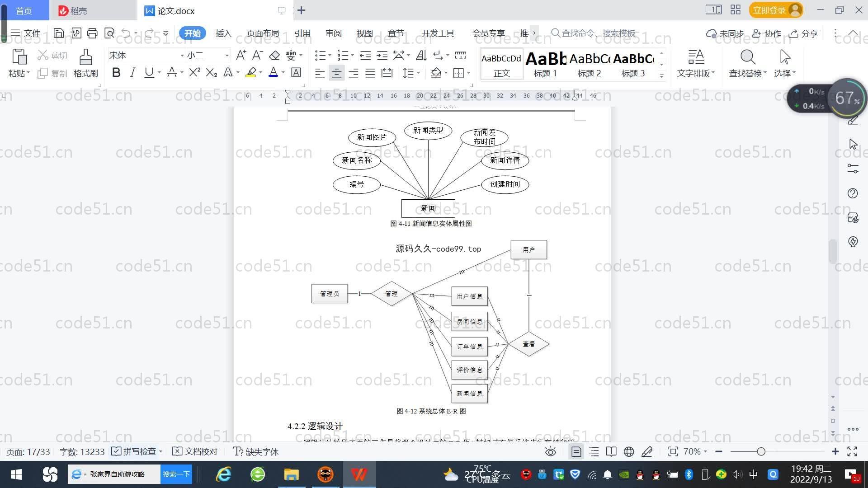Open the help icon in right sidebar
Image resolution: width=868 pixels, height=488 pixels.
tap(853, 193)
